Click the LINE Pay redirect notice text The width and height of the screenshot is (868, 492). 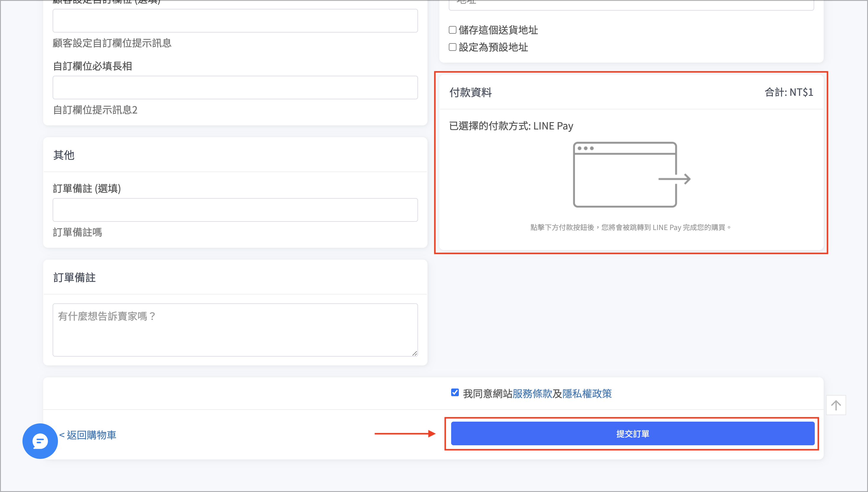point(631,227)
